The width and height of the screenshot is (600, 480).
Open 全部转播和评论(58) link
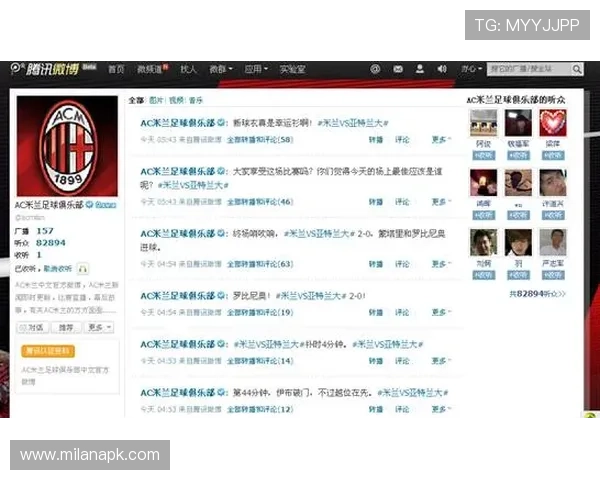click(260, 140)
